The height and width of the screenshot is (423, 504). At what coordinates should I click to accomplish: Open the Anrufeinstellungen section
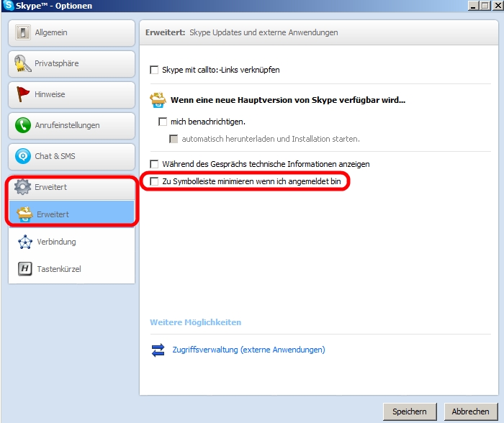[x=71, y=126]
